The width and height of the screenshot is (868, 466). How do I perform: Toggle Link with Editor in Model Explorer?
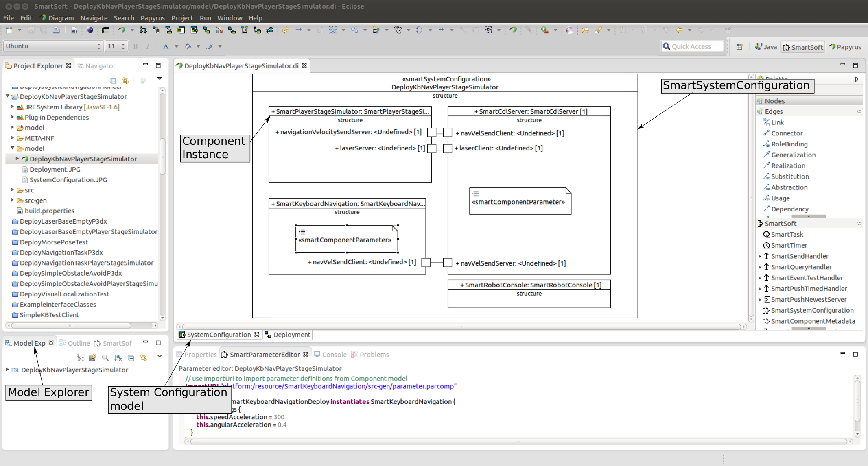coord(143,358)
